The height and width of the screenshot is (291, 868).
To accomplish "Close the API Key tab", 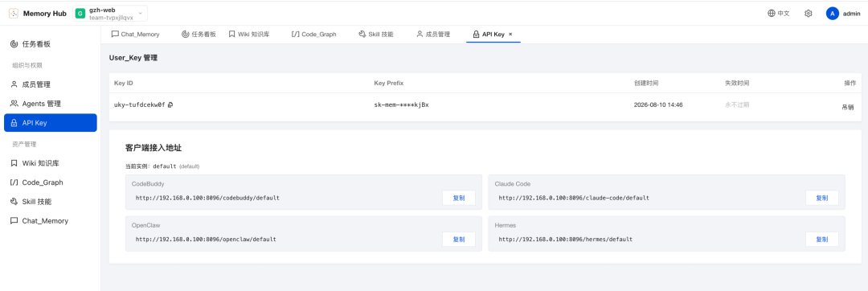I will [510, 35].
